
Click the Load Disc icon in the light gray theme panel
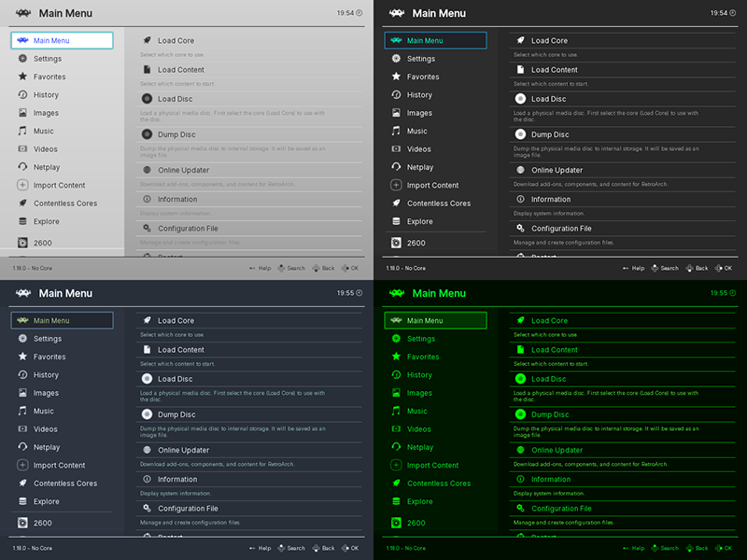[148, 99]
